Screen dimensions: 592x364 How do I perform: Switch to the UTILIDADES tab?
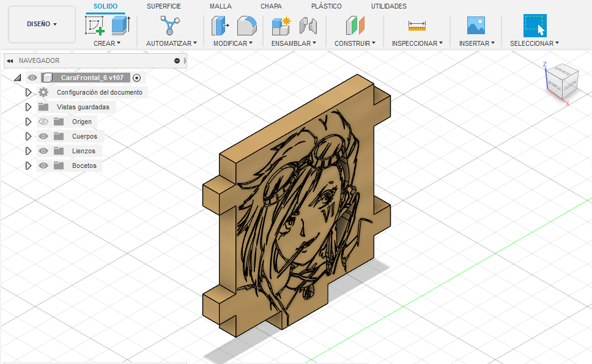point(389,6)
